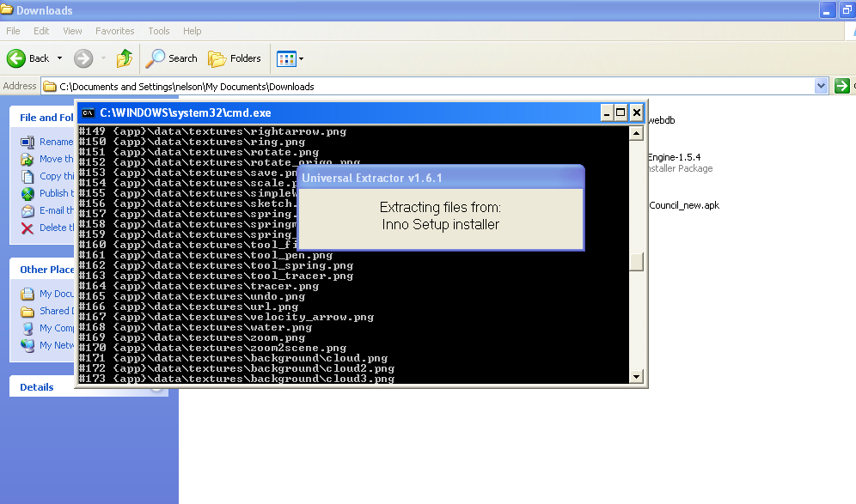This screenshot has width=856, height=504.
Task: Click Delete this file link
Action: click(56, 228)
